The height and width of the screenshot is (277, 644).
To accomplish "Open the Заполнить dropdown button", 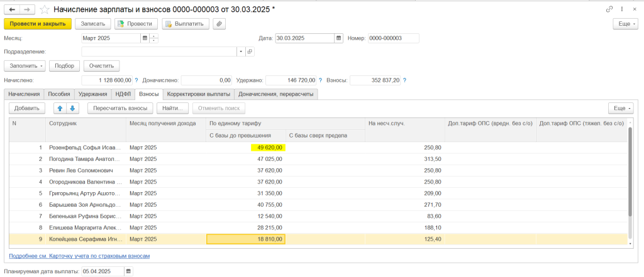I will coord(25,66).
